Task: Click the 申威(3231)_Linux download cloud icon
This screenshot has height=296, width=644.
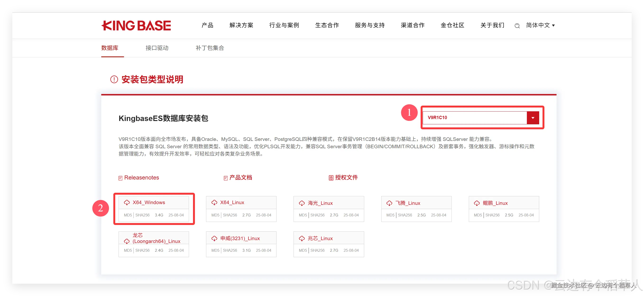Action: coord(214,238)
